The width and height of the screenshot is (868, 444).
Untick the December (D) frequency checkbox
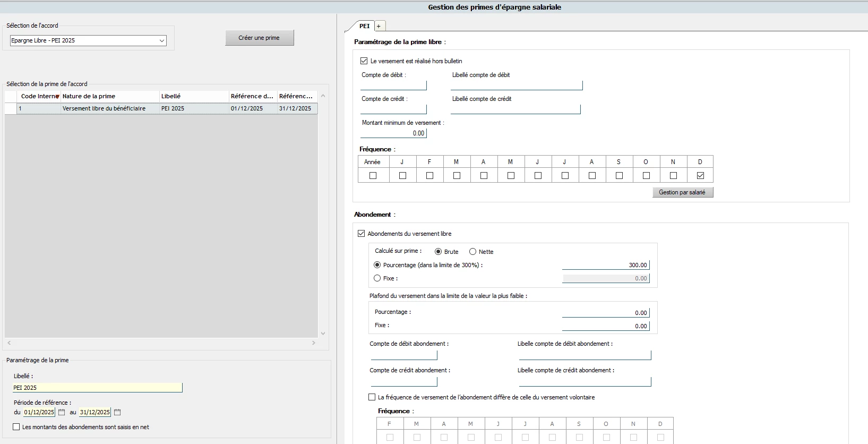700,176
